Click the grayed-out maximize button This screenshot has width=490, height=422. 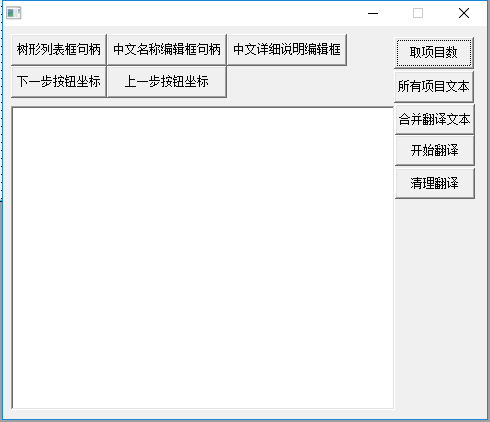pos(418,13)
